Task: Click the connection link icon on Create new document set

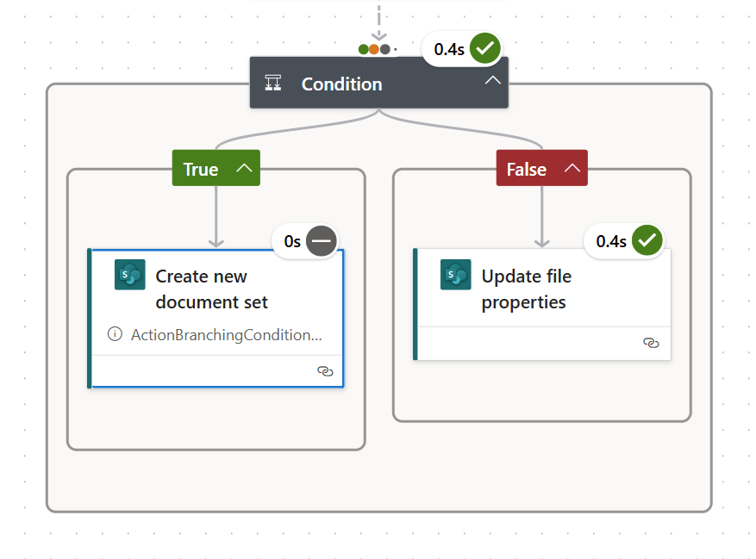Action: click(326, 370)
